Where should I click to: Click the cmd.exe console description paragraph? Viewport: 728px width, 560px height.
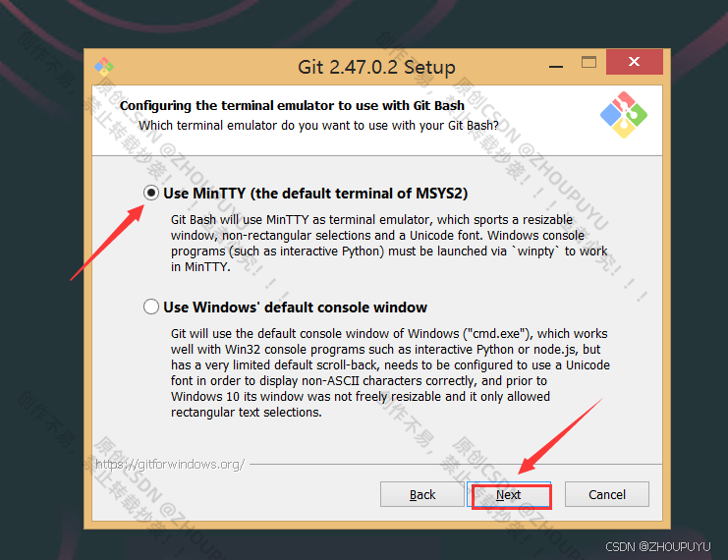click(x=390, y=373)
